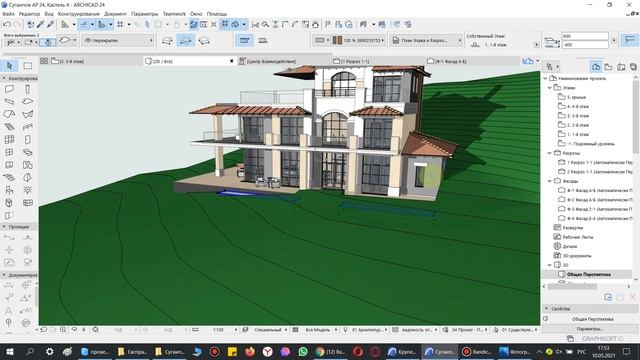Open Windows Start menu
640x360 pixels.
[10, 351]
